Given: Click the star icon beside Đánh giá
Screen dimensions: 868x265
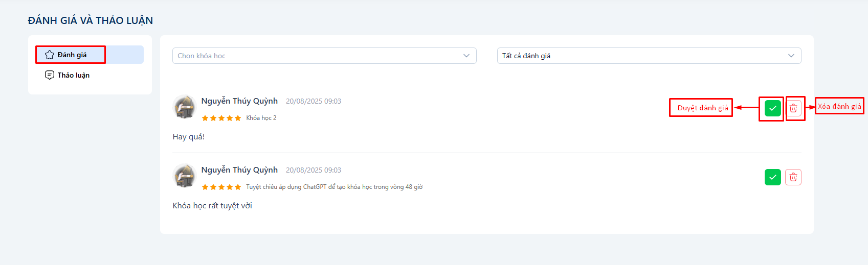Looking at the screenshot, I should tap(50, 55).
